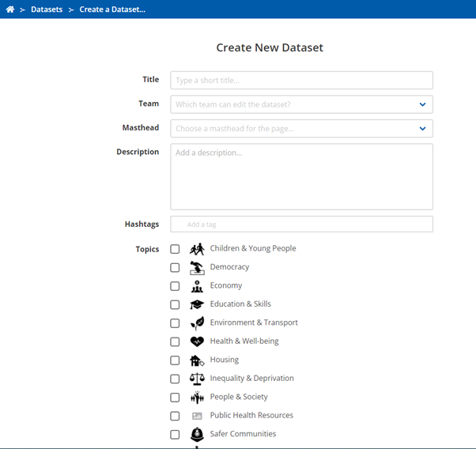
Task: Click the balance scales Inequality icon
Action: [x=197, y=379]
